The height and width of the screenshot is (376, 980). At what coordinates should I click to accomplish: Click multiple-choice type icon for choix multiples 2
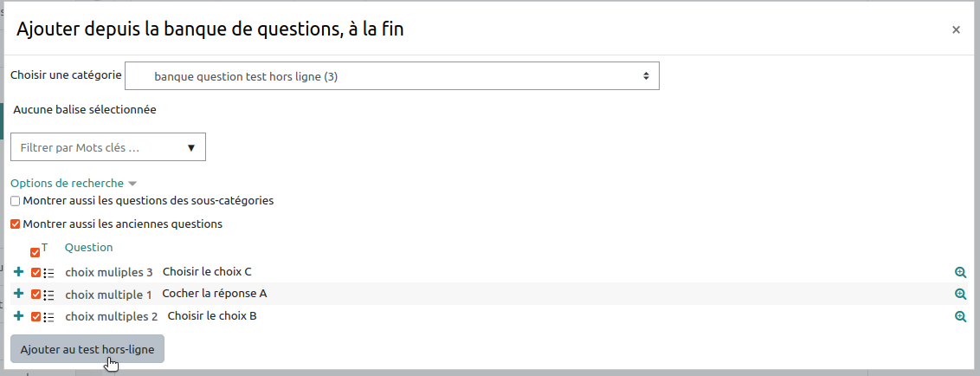pyautogui.click(x=49, y=317)
